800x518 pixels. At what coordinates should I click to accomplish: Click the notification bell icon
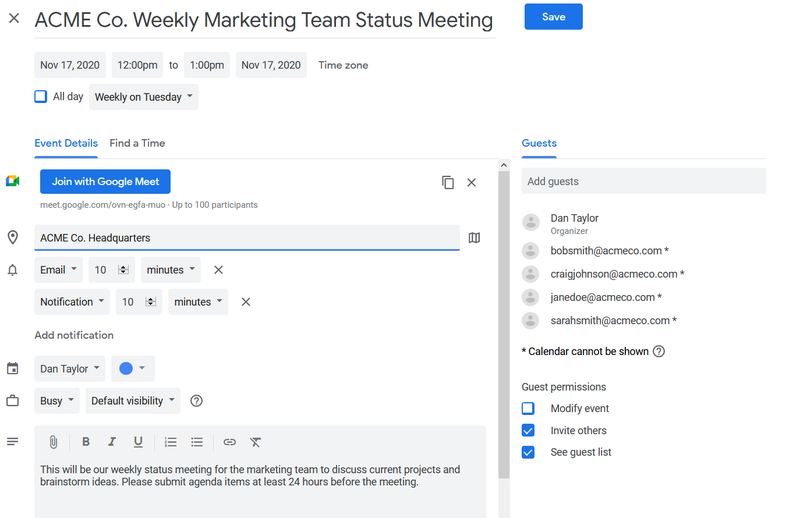(x=13, y=270)
